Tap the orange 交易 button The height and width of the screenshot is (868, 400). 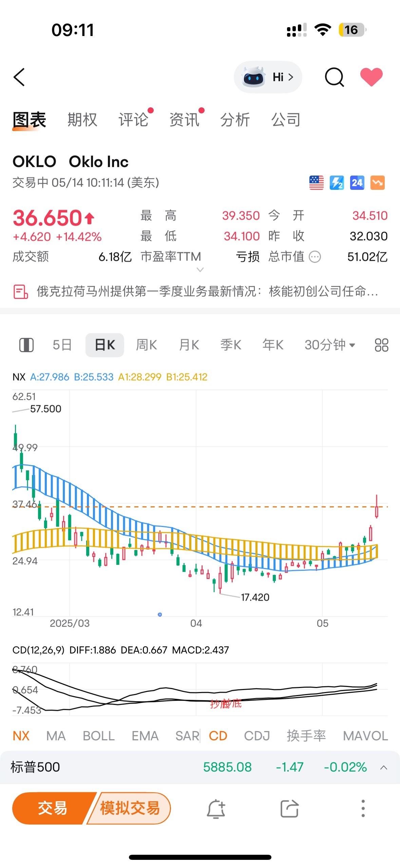[x=52, y=808]
